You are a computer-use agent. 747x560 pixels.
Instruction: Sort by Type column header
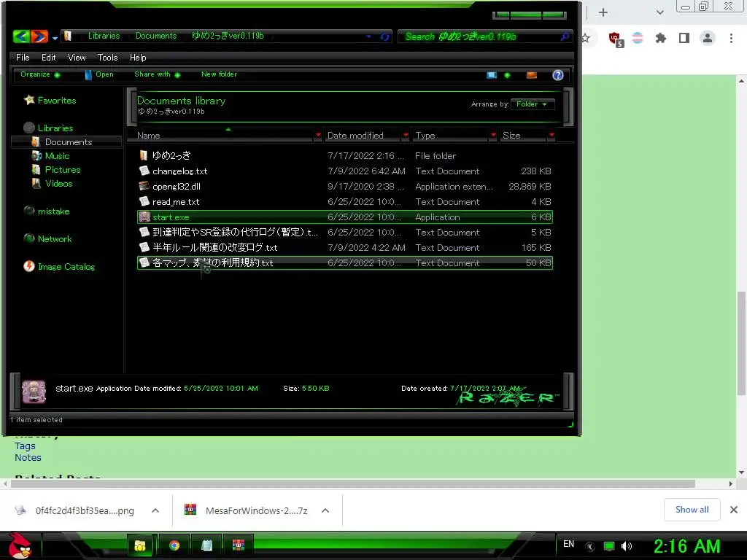point(450,135)
